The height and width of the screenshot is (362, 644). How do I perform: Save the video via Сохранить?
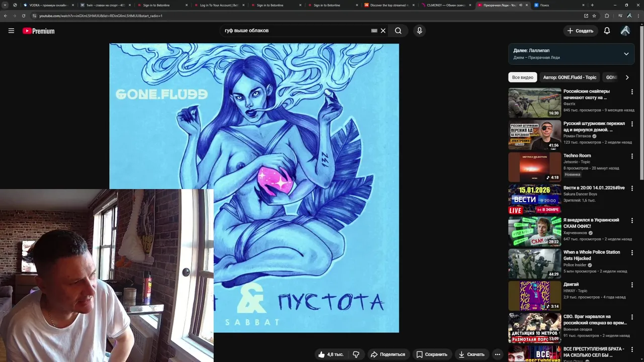(x=432, y=354)
